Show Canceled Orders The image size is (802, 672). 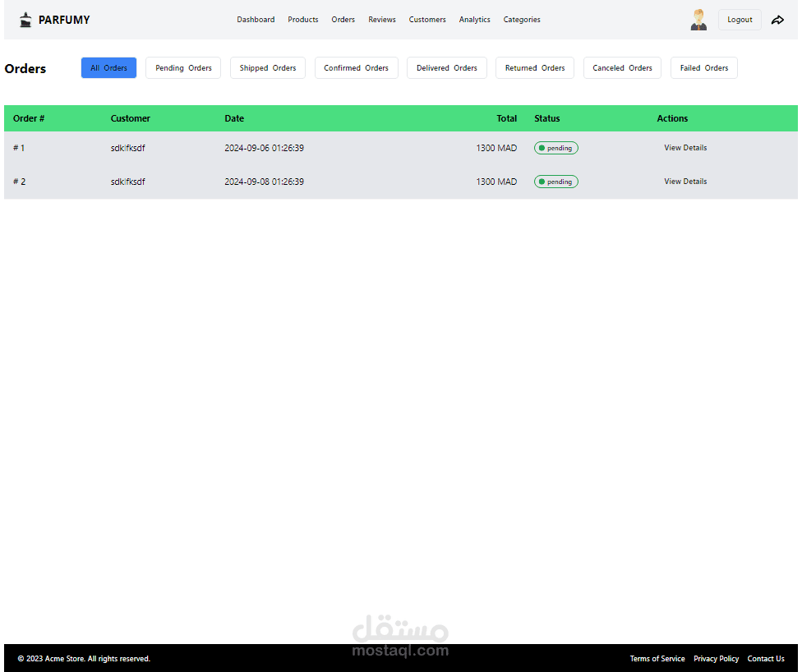[623, 68]
